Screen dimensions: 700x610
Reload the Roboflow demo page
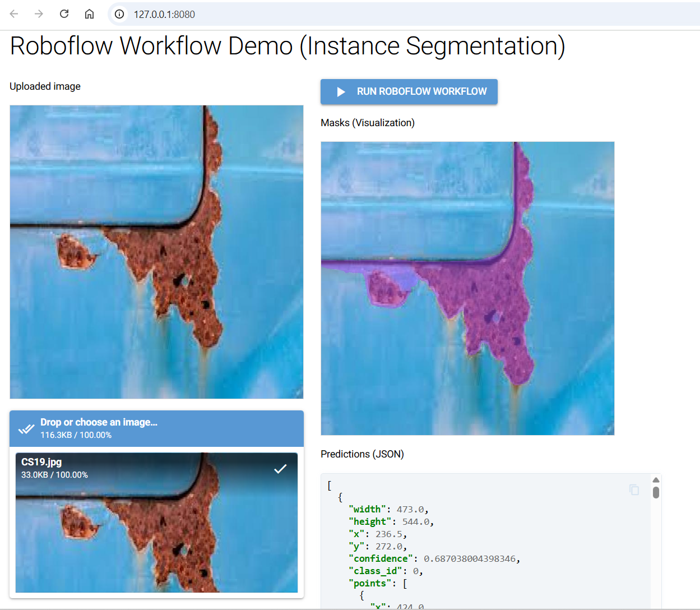[x=64, y=14]
